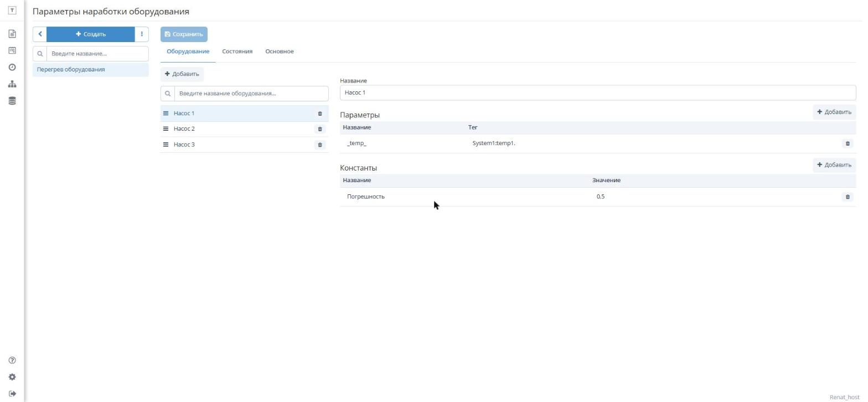Open the document section in sidebar
The height and width of the screenshot is (402, 868).
point(12,34)
